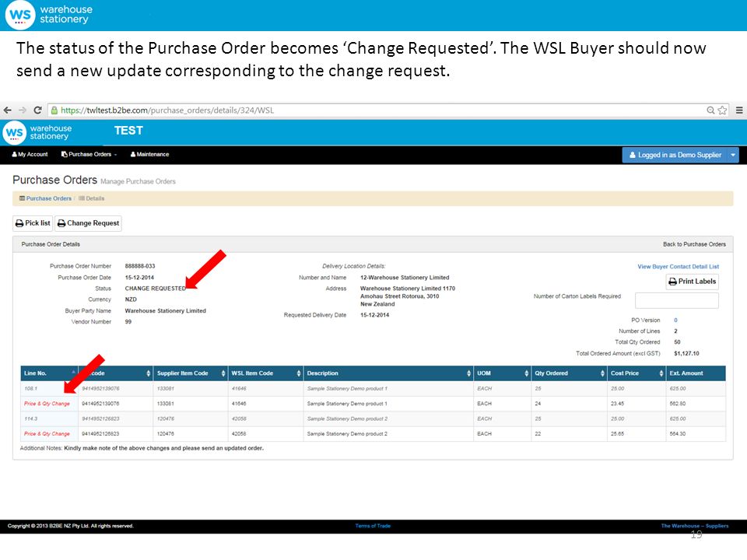
Task: Click Logged in as Demo Supplier button
Action: coord(675,155)
